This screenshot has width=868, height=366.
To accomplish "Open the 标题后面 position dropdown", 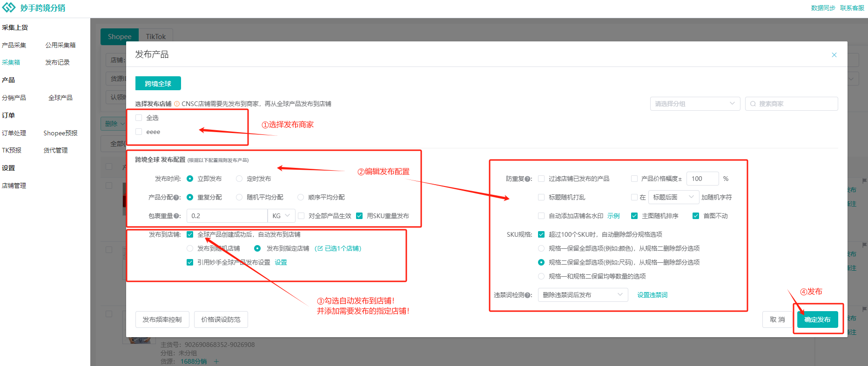I will [x=673, y=197].
